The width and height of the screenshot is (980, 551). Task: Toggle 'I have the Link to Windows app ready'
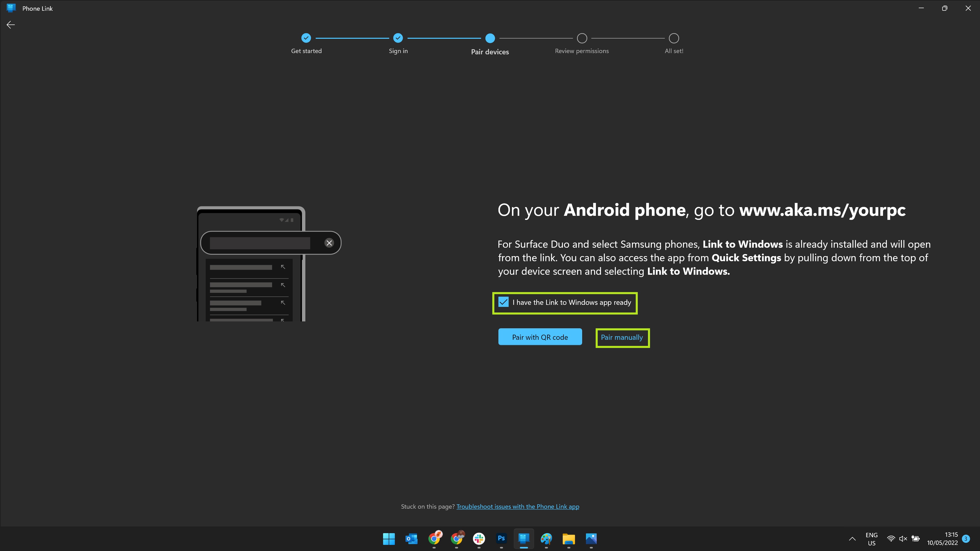[504, 302]
